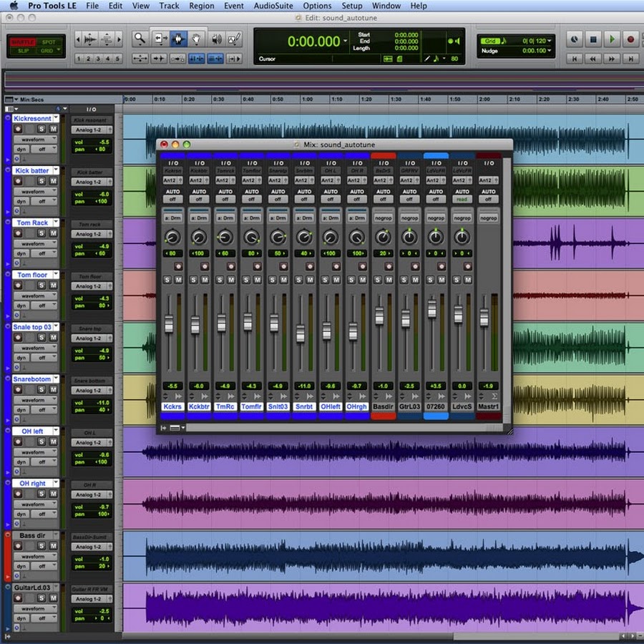Solo the Tom Rack track
Image resolution: width=644 pixels, height=644 pixels.
click(42, 233)
